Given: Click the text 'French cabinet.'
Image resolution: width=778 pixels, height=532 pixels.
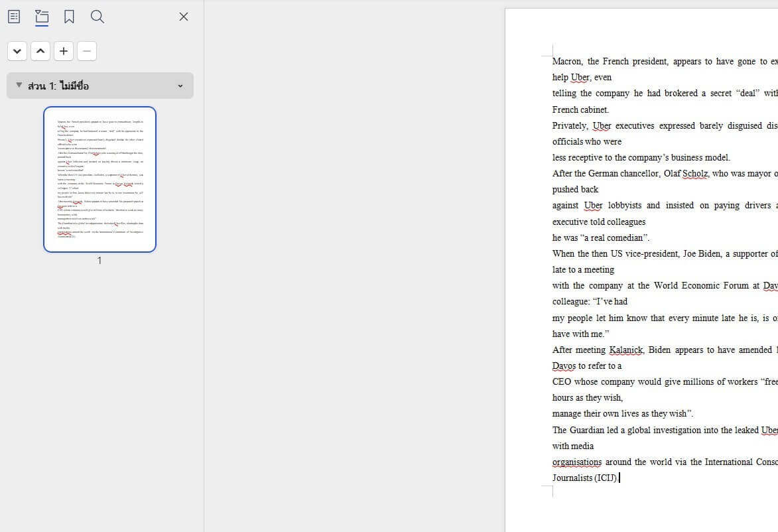Looking at the screenshot, I should [x=580, y=109].
